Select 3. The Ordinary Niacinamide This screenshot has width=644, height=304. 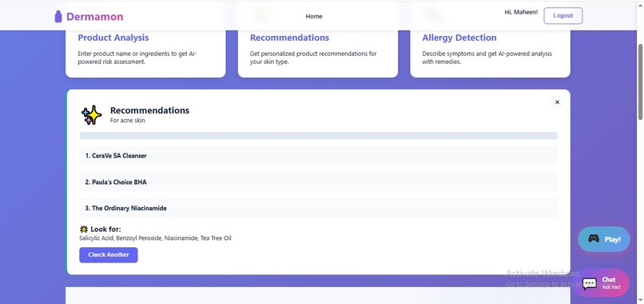(318, 208)
